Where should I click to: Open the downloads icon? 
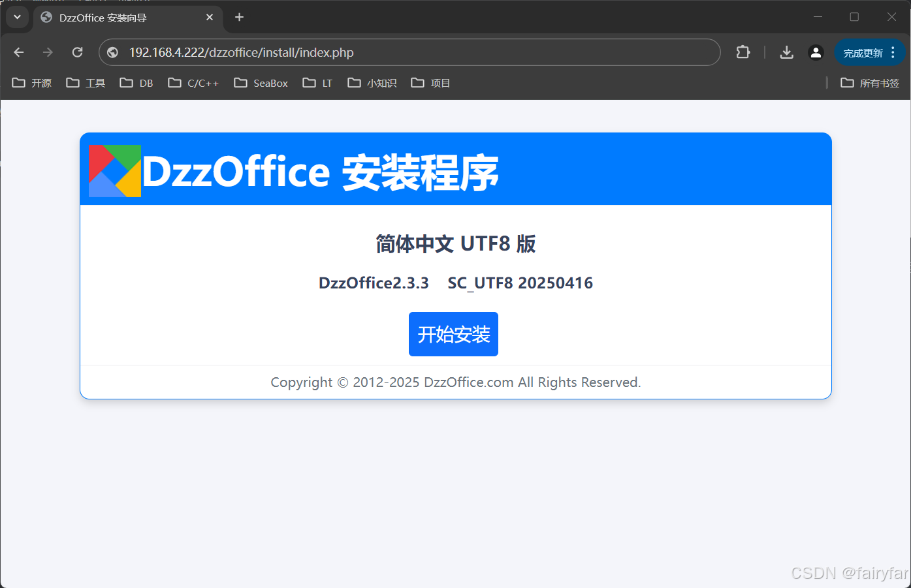[786, 52]
